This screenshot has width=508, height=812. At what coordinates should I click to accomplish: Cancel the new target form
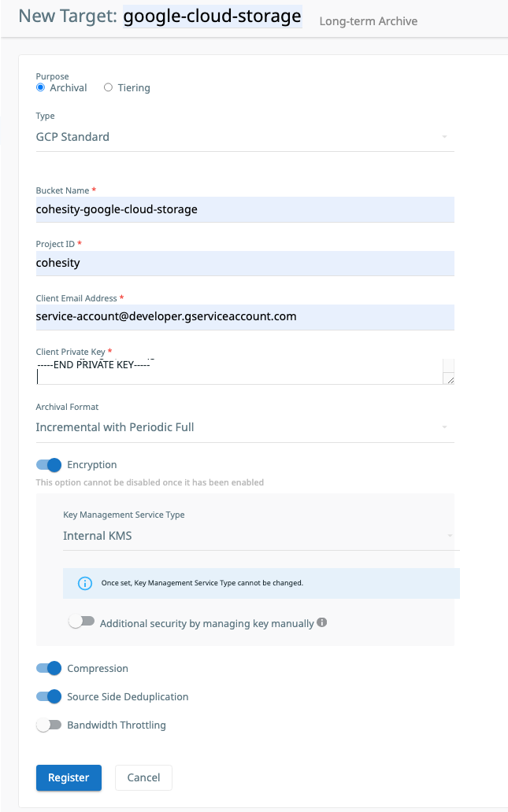(x=143, y=777)
